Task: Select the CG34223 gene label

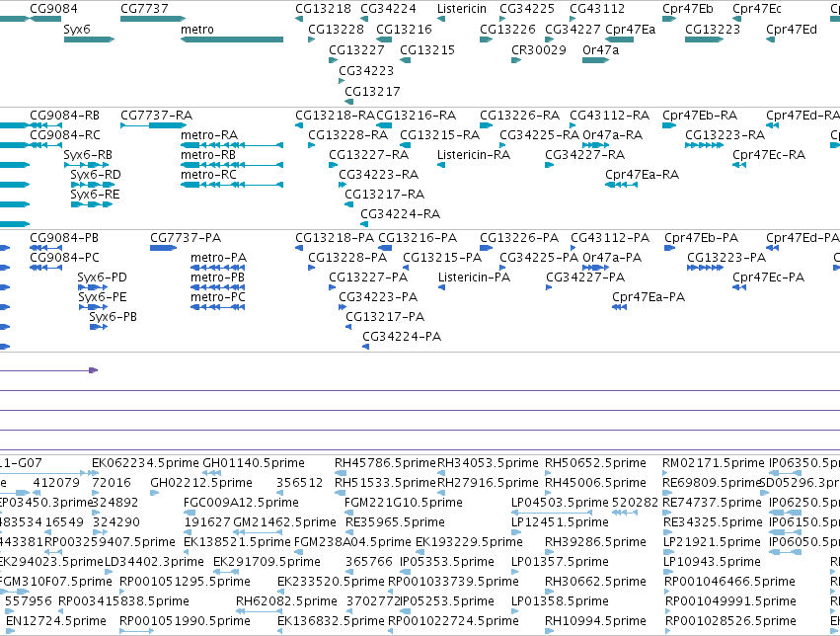Action: point(366,70)
